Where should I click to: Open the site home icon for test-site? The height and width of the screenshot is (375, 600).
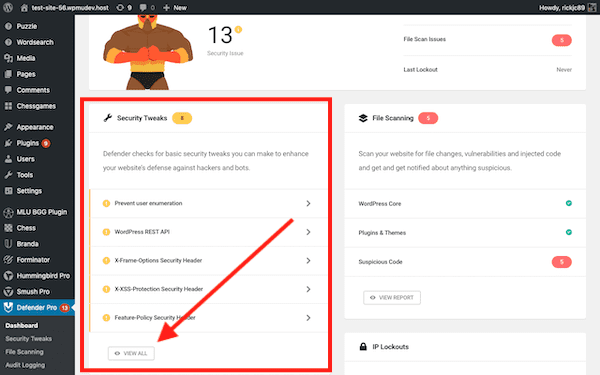click(x=24, y=7)
